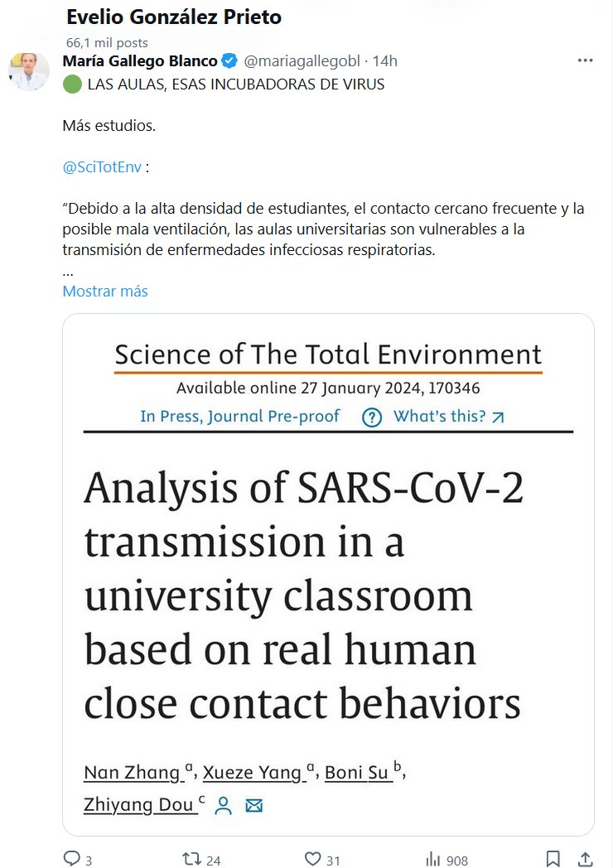
Task: Expand post with Mostrar más
Action: (x=105, y=292)
